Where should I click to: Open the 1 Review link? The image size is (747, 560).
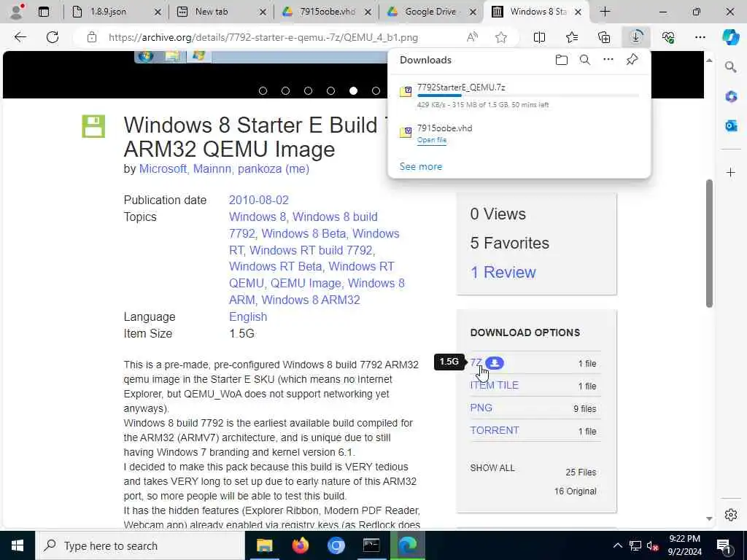coord(503,272)
